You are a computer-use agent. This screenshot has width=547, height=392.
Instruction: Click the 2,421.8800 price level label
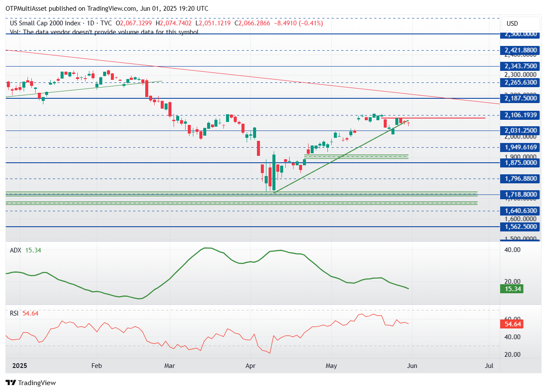coord(520,50)
